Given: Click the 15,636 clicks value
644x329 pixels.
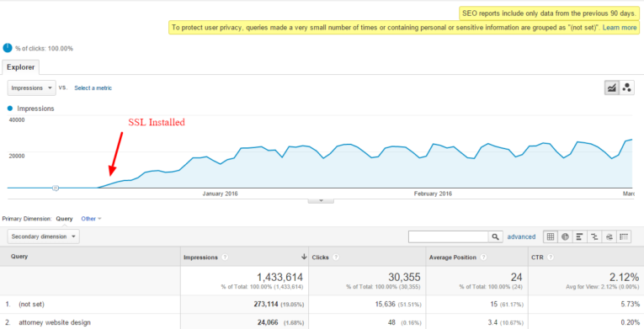Looking at the screenshot, I should (x=386, y=305).
